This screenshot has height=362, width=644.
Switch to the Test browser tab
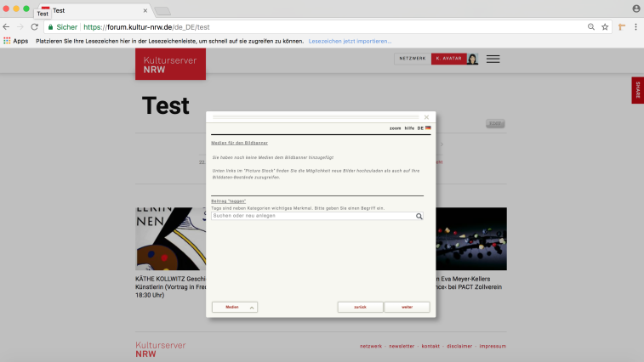click(x=94, y=11)
